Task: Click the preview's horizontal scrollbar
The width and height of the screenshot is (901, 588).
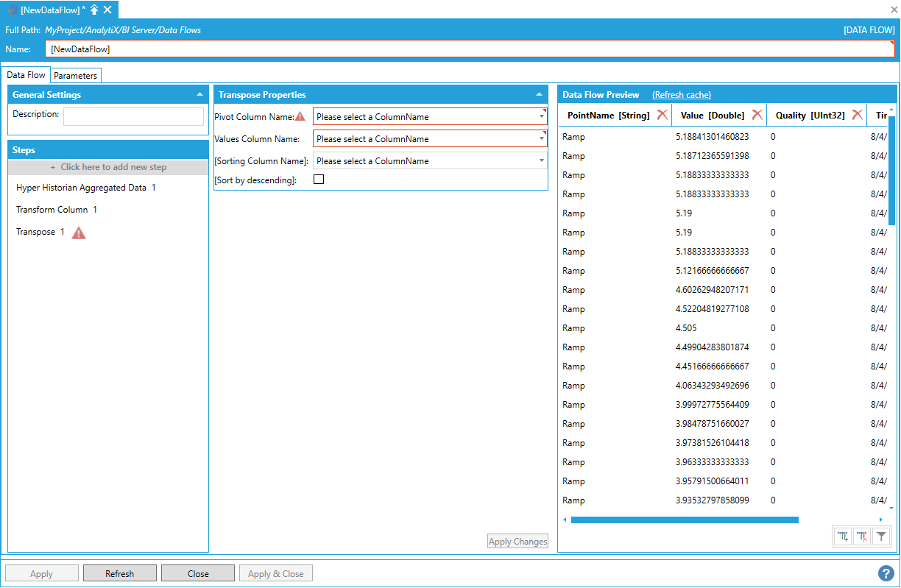Action: [x=684, y=520]
